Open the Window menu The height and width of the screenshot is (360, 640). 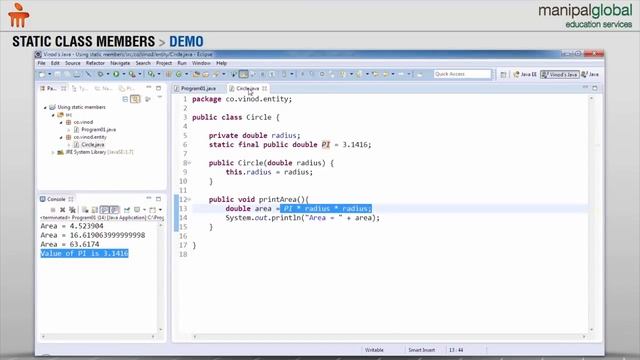coord(201,63)
